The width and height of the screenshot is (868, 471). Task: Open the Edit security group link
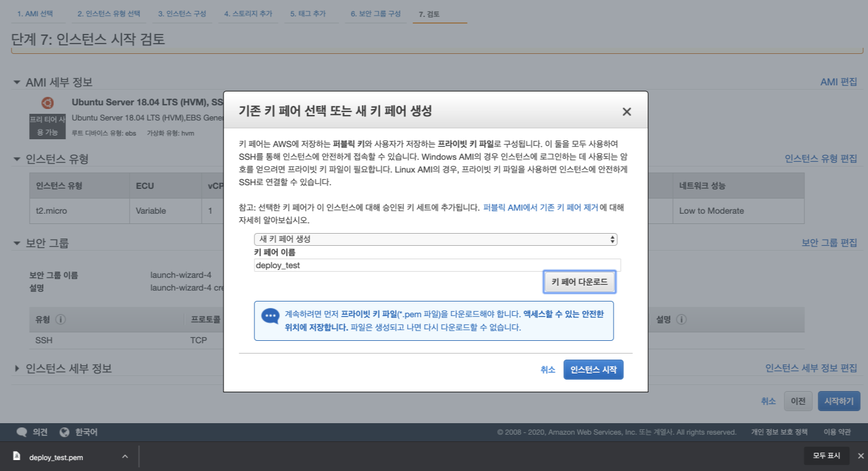(x=829, y=243)
